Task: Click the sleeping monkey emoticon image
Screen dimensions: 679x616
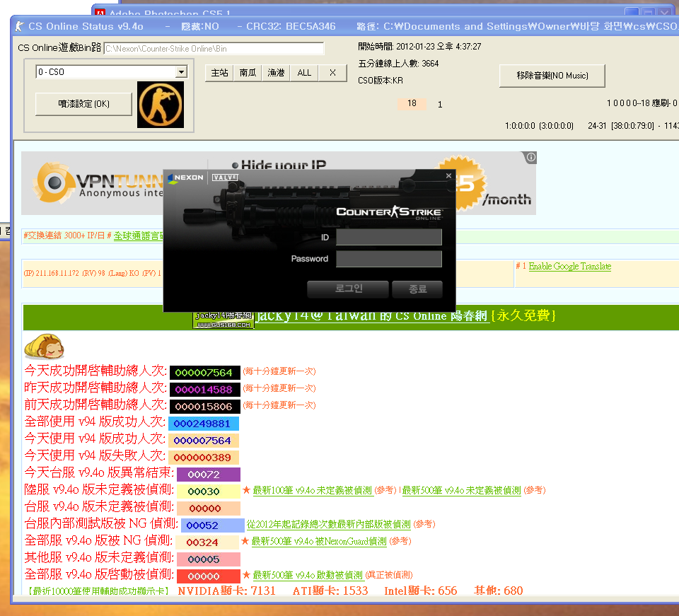Action: [x=44, y=347]
